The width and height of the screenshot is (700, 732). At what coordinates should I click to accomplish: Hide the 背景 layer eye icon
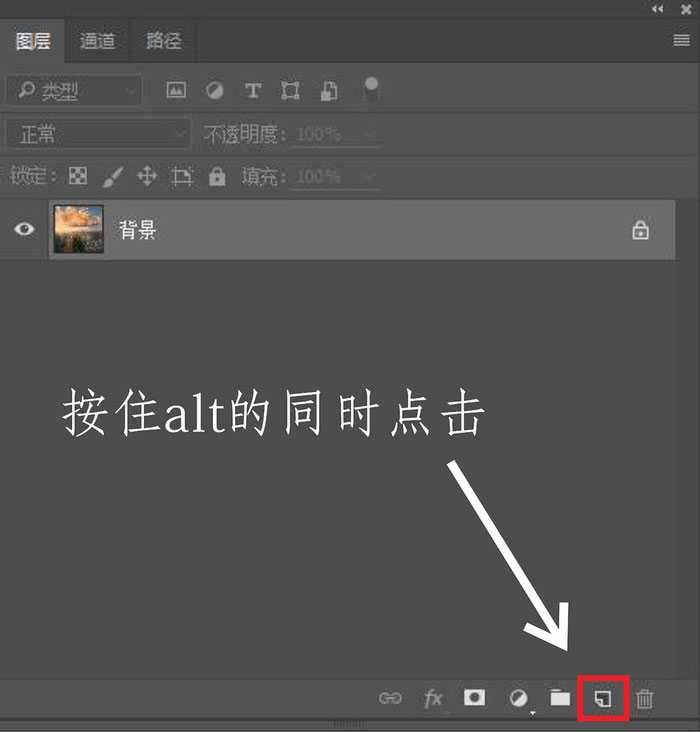[x=24, y=229]
